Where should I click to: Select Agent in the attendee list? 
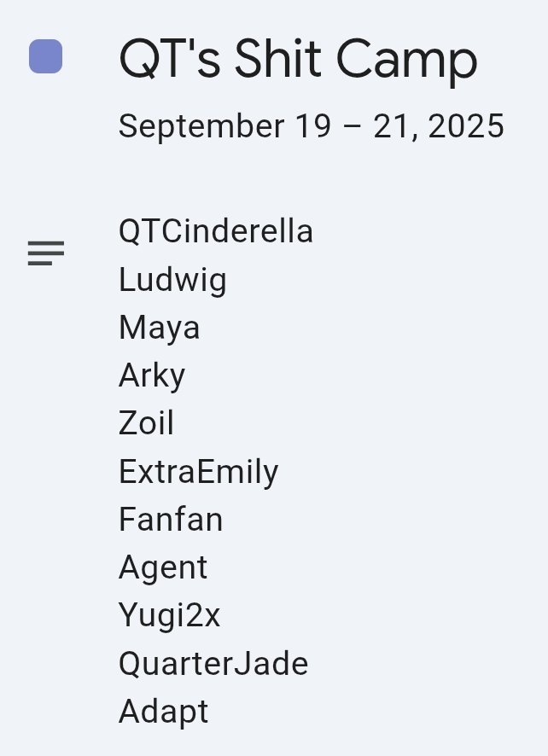point(163,567)
